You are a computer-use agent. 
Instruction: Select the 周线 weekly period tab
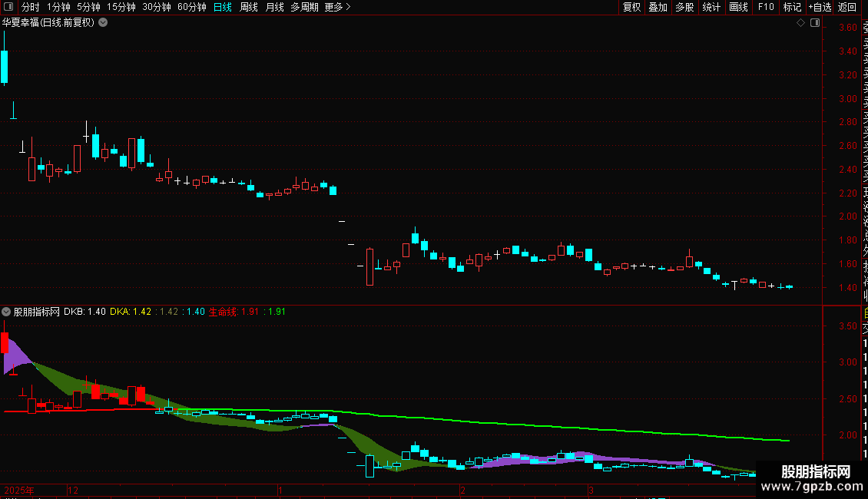click(249, 7)
